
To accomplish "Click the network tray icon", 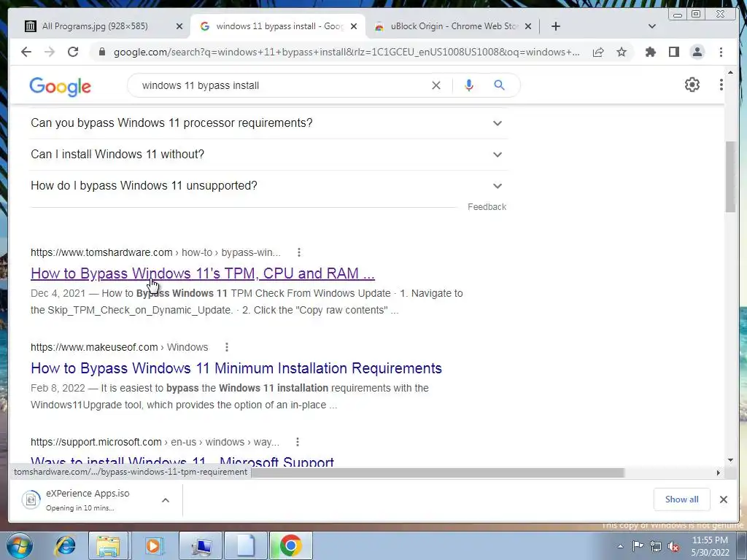I will [x=656, y=546].
